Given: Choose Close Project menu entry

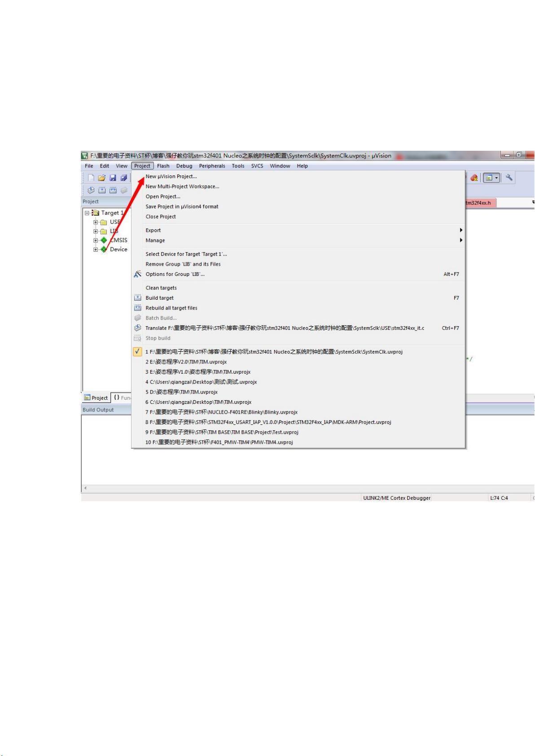Looking at the screenshot, I should (298, 217).
